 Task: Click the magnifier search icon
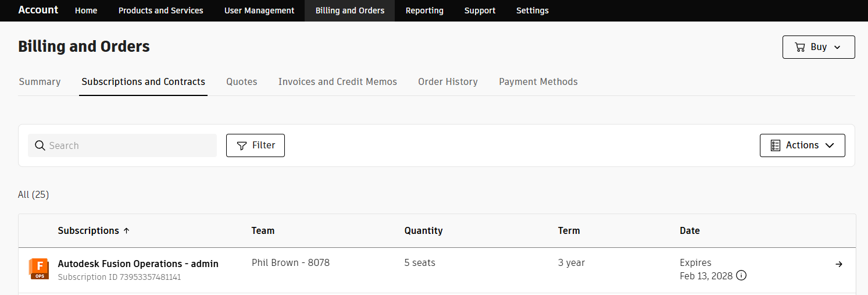[x=40, y=145]
